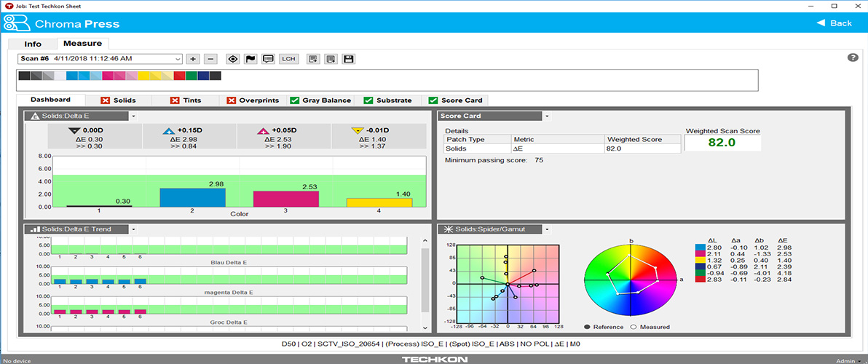Click the 'Minimum passing score: 75' text
Screen dimensions: 868x364
(x=494, y=160)
